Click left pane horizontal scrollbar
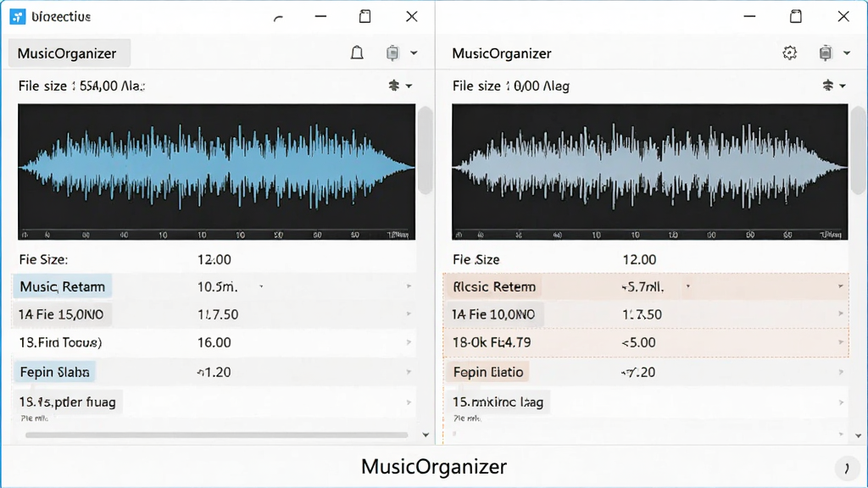Viewport: 868px width, 488px height. click(216, 435)
